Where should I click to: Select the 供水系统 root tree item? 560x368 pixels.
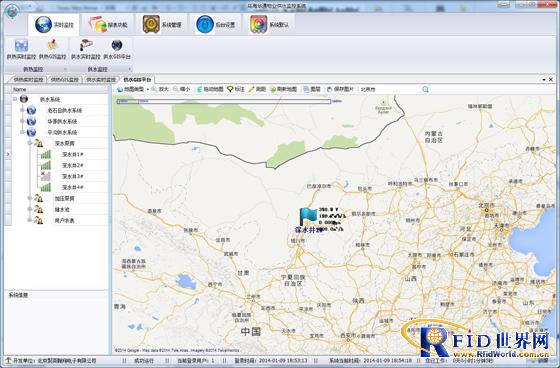click(50, 99)
